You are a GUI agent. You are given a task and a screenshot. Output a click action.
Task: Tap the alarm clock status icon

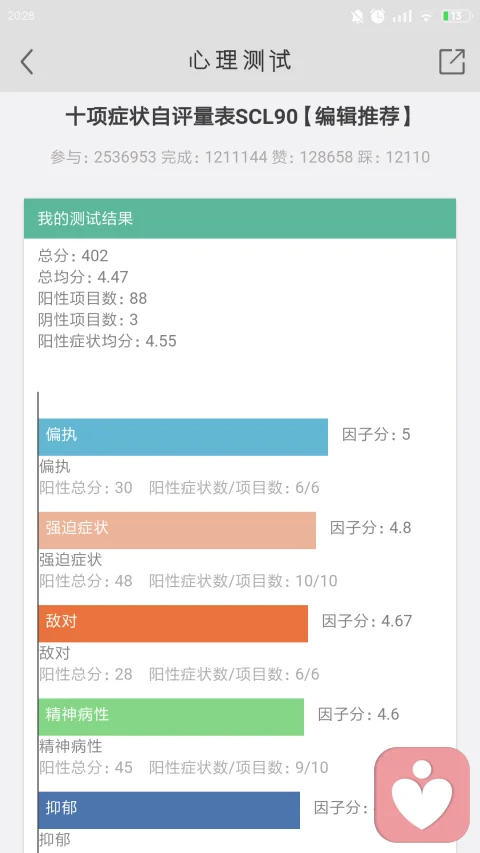coord(378,16)
